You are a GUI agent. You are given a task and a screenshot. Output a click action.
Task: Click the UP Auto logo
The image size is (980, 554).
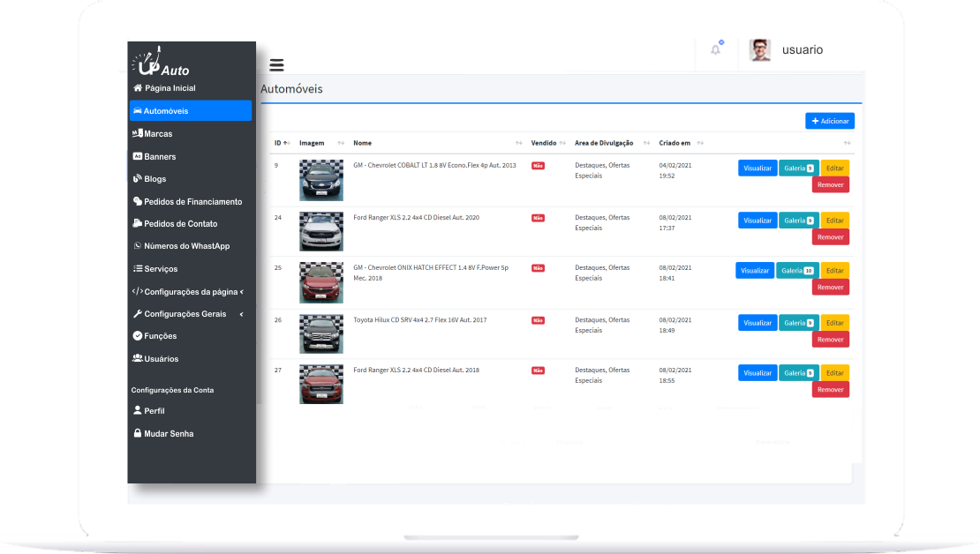click(161, 62)
